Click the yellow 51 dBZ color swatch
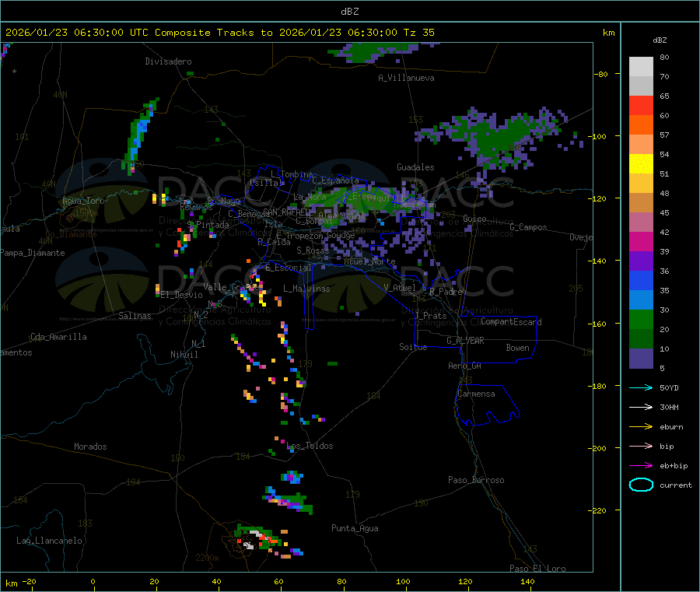The width and height of the screenshot is (700, 592). 641,164
